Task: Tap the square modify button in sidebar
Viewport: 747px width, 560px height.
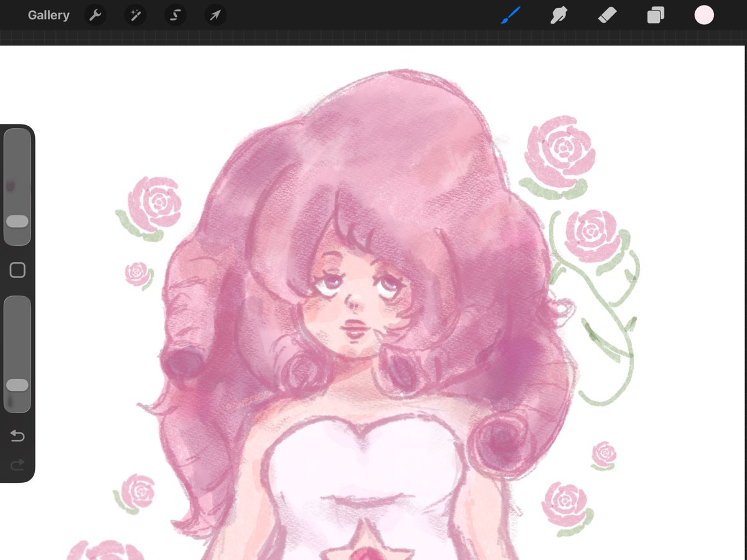Action: (17, 270)
